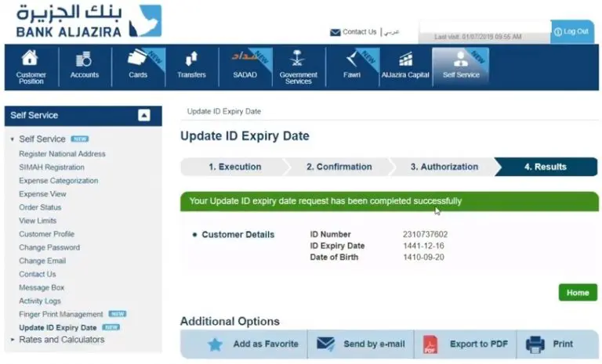Click the Customer Details label
Screen dimensions: 602x364
[x=238, y=235]
